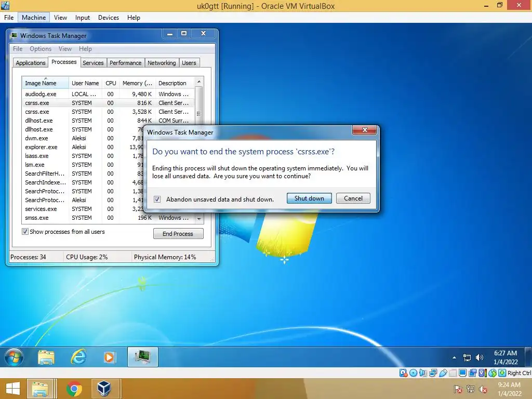The height and width of the screenshot is (399, 532).
Task: Click VirtualBox audio indicator in status bar
Action: coord(423,373)
